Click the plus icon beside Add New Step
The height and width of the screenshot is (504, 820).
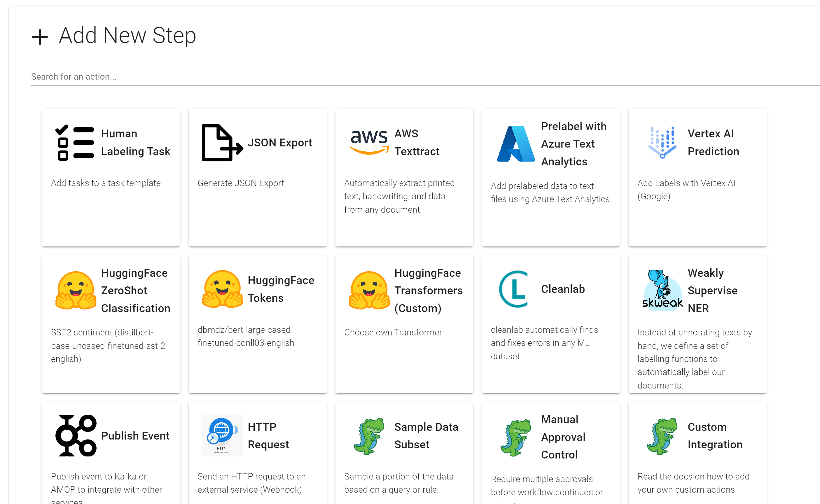coord(40,37)
